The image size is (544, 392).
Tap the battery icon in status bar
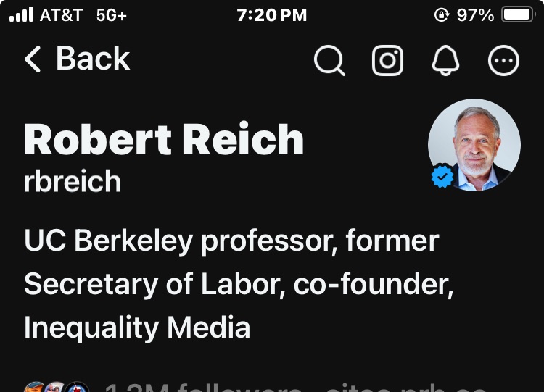(x=518, y=14)
